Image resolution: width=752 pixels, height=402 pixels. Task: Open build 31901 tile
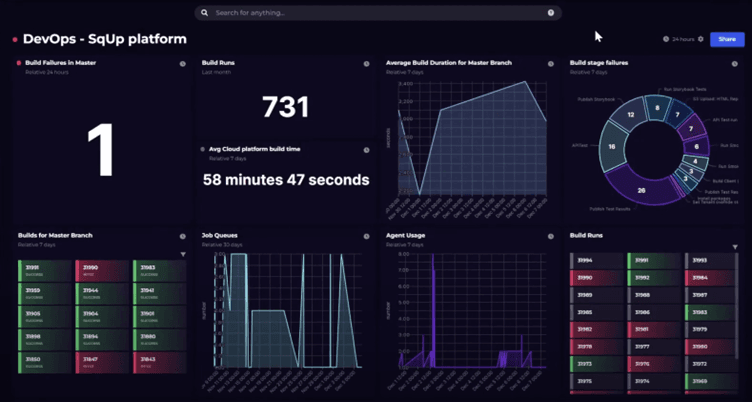(x=160, y=317)
